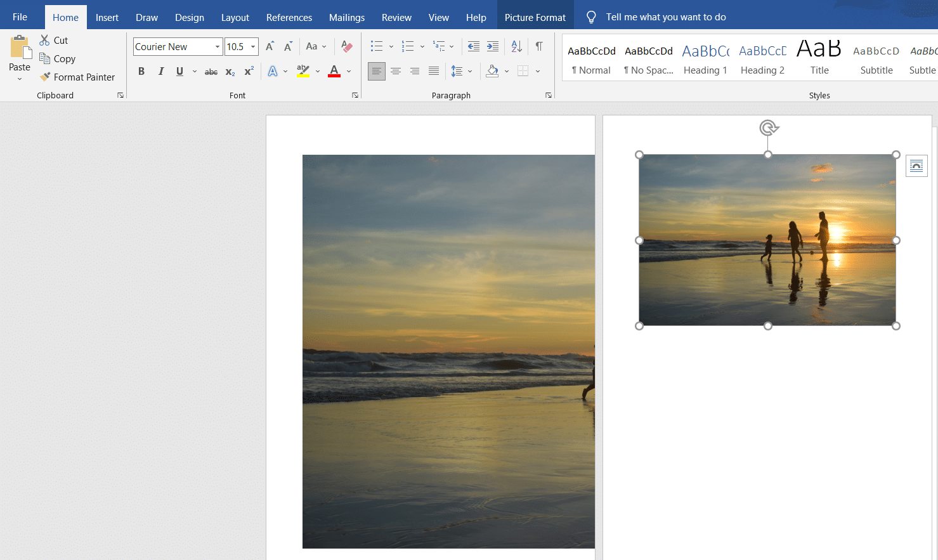
Task: Click the numbered list icon
Action: click(x=408, y=46)
